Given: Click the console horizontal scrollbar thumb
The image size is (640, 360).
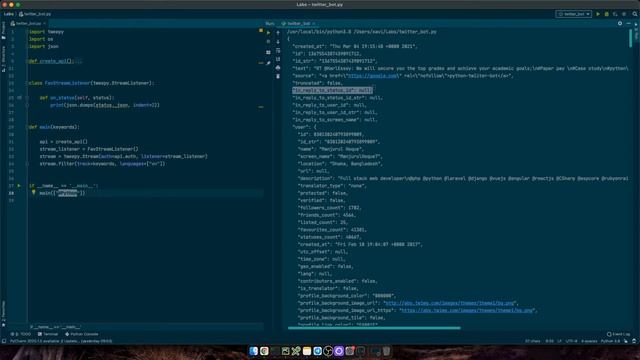Looking at the screenshot, I should pos(374,328).
